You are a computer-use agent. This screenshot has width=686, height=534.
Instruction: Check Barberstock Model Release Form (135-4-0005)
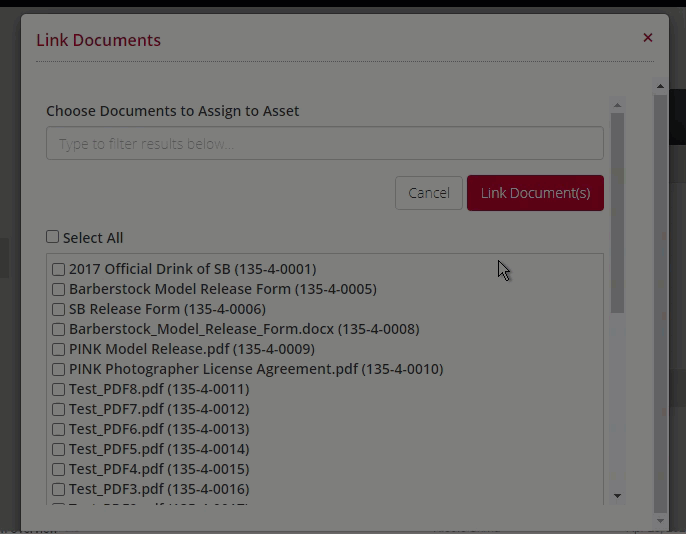[58, 290]
